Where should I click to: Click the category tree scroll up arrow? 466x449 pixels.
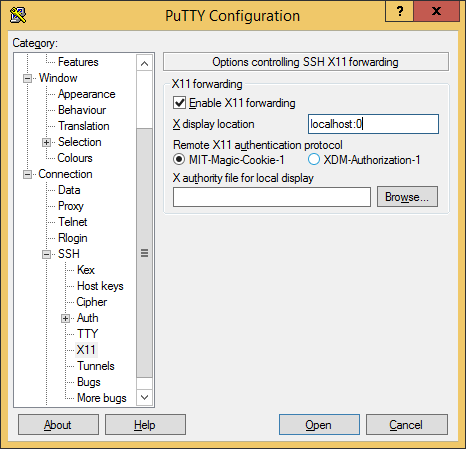[144, 63]
